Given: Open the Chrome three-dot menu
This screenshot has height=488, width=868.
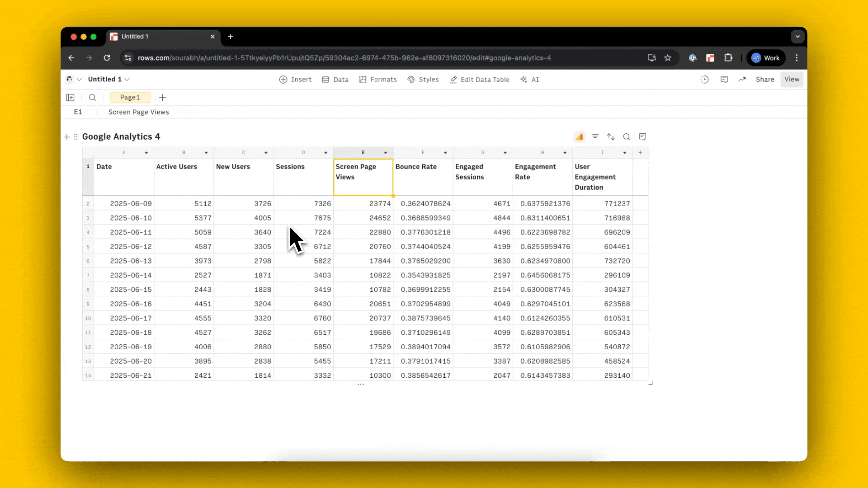Looking at the screenshot, I should [x=797, y=58].
